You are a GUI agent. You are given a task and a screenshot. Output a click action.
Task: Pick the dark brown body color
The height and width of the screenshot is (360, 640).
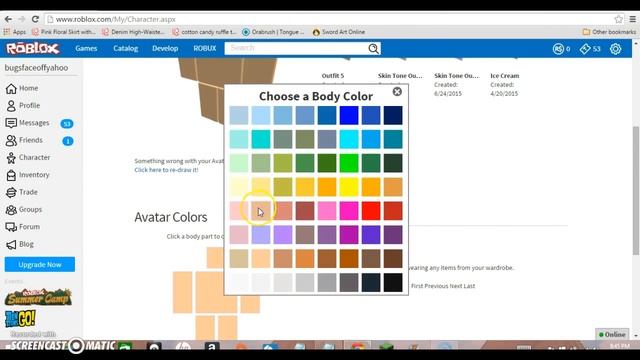(x=393, y=259)
